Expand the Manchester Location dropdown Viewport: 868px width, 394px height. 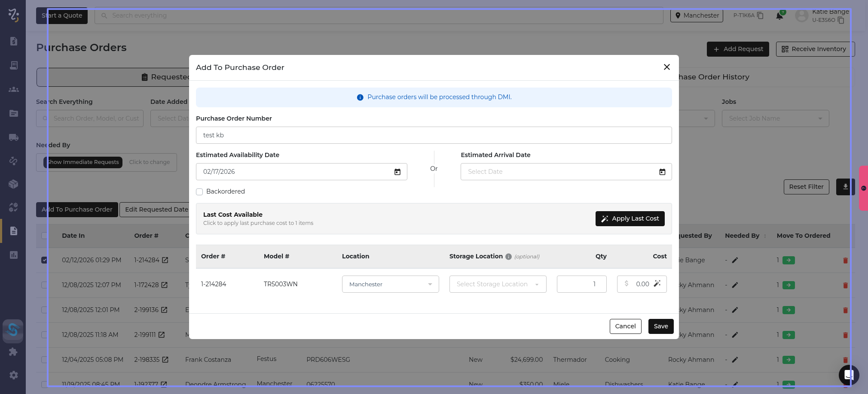390,284
